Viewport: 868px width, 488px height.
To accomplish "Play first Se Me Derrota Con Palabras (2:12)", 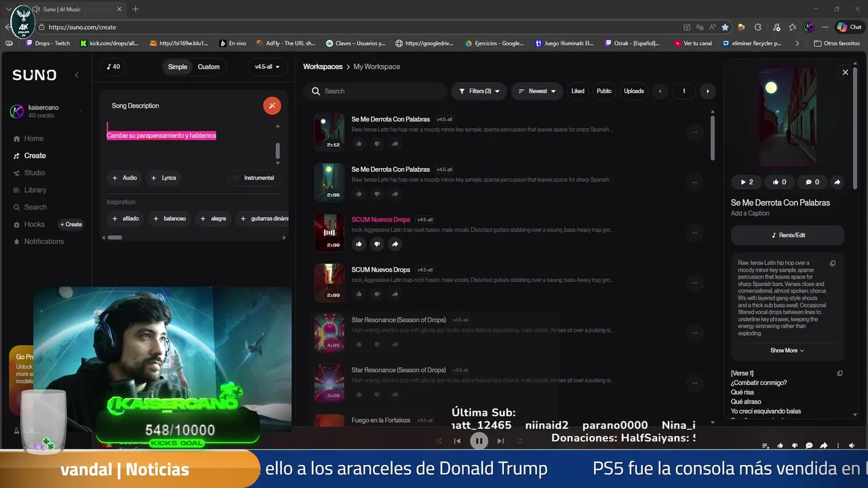I will coord(329,131).
